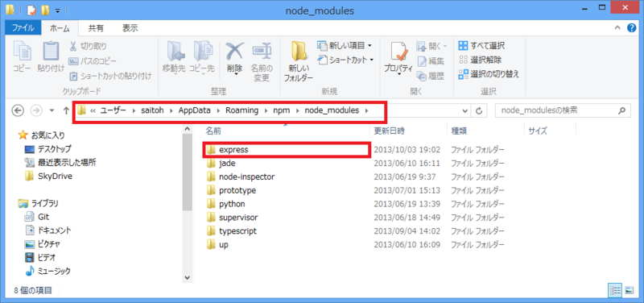This screenshot has width=644, height=303.
Task: Open the Move to (移動先) command
Action: point(175,58)
